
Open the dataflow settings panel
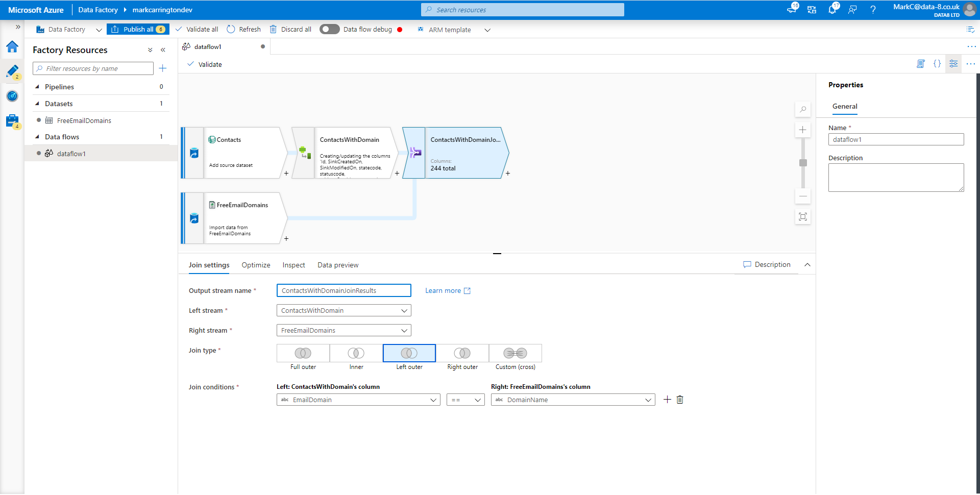pyautogui.click(x=954, y=64)
